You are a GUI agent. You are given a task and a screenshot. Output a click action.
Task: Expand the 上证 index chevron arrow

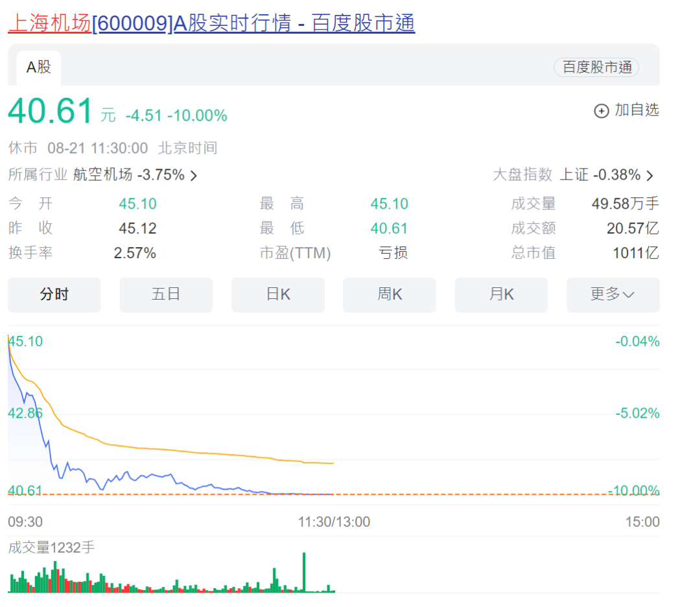pyautogui.click(x=650, y=175)
